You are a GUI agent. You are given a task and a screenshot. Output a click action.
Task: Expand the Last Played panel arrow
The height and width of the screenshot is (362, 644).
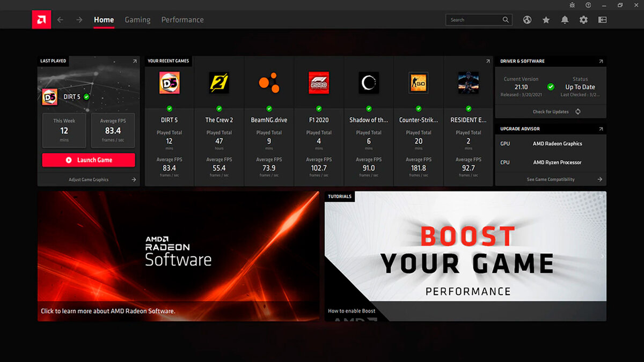point(135,61)
